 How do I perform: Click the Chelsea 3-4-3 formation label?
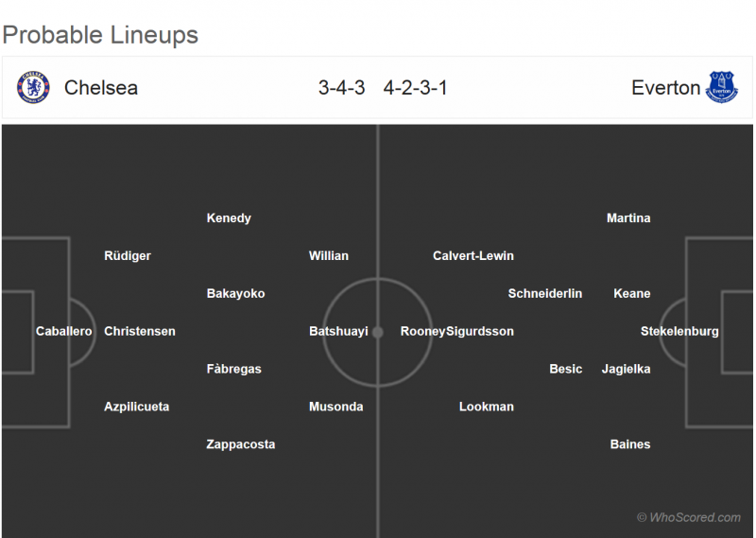[x=341, y=88]
